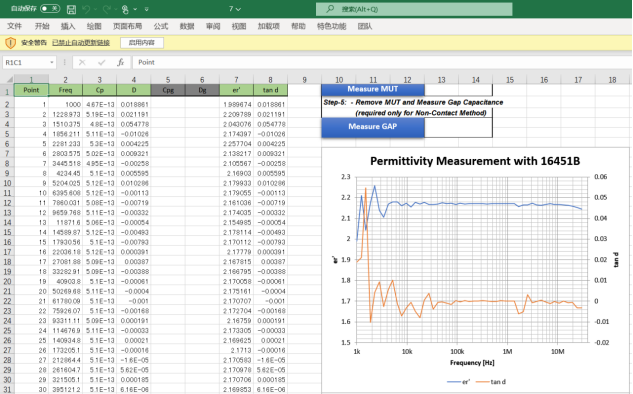633x394 pixels.
Task: Open the 页面布局 ribbon tab
Action: click(x=127, y=26)
